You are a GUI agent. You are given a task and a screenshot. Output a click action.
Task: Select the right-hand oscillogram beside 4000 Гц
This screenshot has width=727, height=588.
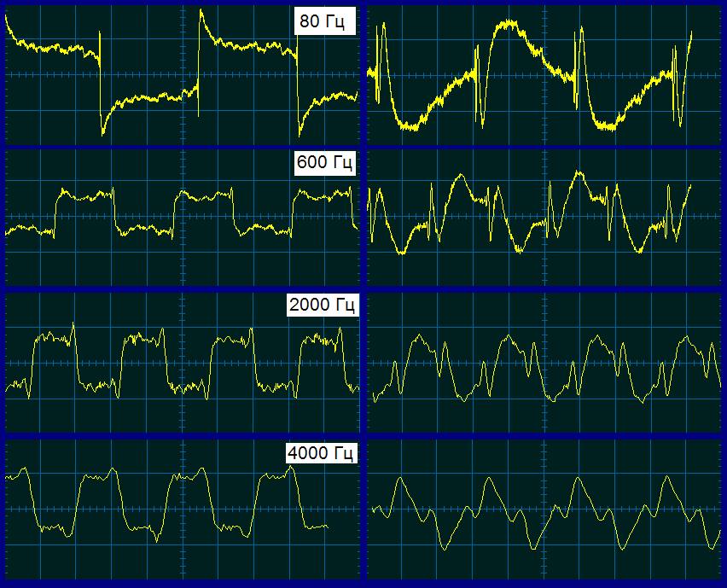[x=544, y=509]
